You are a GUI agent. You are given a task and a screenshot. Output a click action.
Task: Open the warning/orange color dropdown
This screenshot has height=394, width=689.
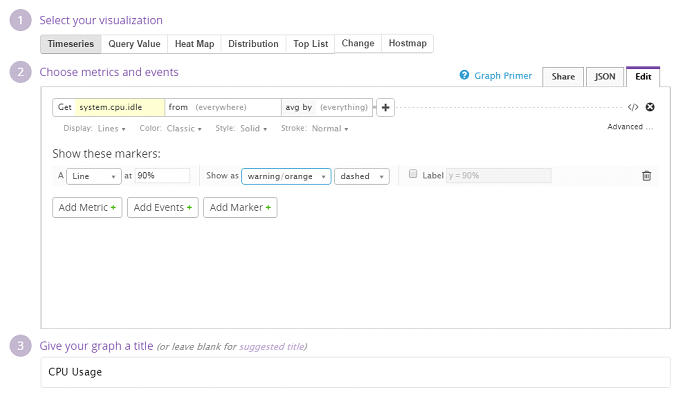tap(286, 176)
